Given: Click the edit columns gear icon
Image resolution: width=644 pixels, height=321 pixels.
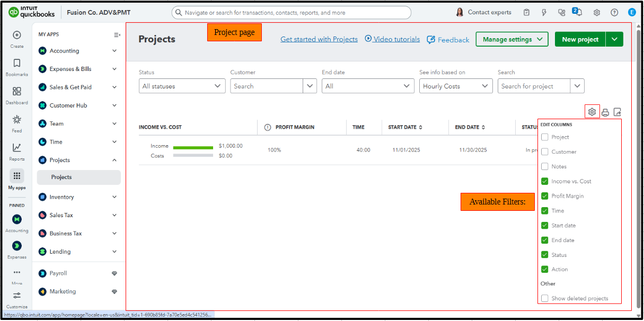Looking at the screenshot, I should pos(592,112).
